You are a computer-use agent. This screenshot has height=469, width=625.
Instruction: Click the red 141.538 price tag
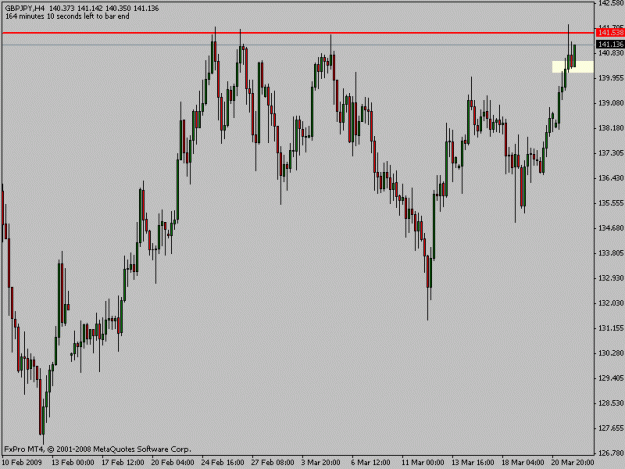(610, 33)
